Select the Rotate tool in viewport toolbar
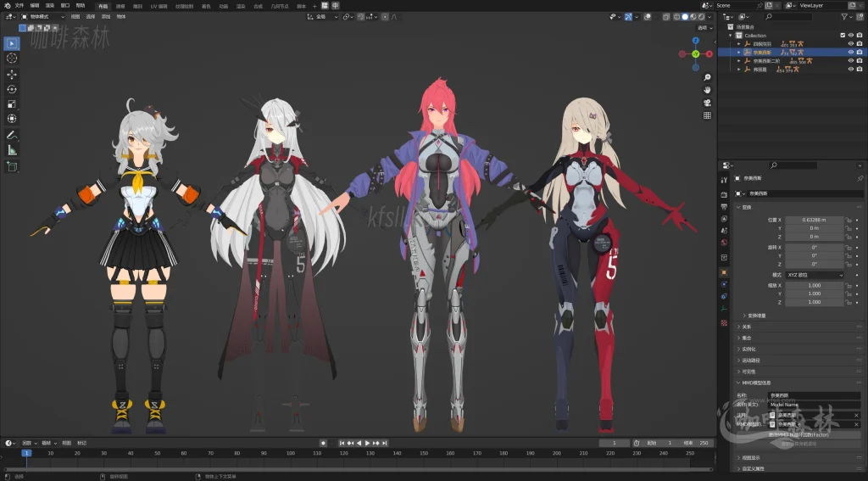Viewport: 868px width, 481px height. (11, 89)
